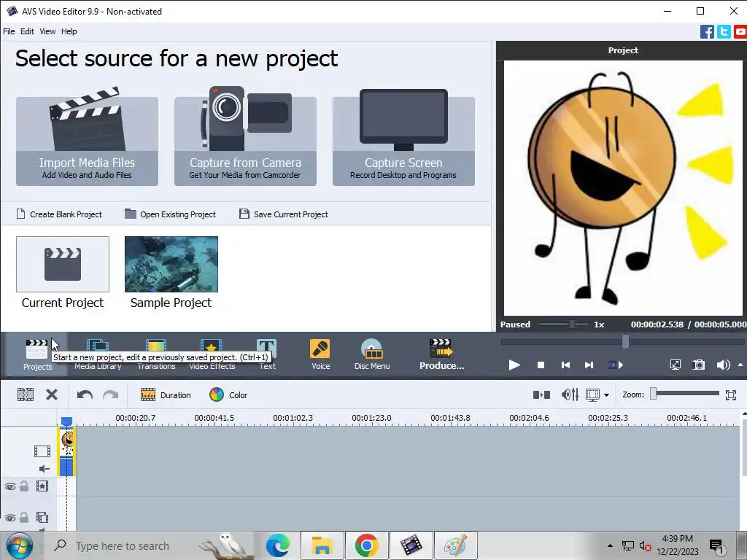Toggle visibility eye of video overlay track
Viewport: 747px width, 560px height.
click(x=10, y=518)
